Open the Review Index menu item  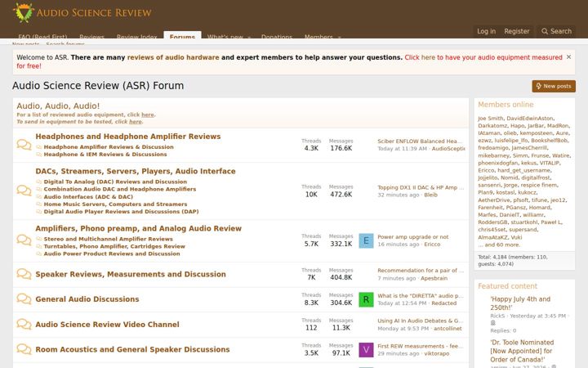click(137, 37)
